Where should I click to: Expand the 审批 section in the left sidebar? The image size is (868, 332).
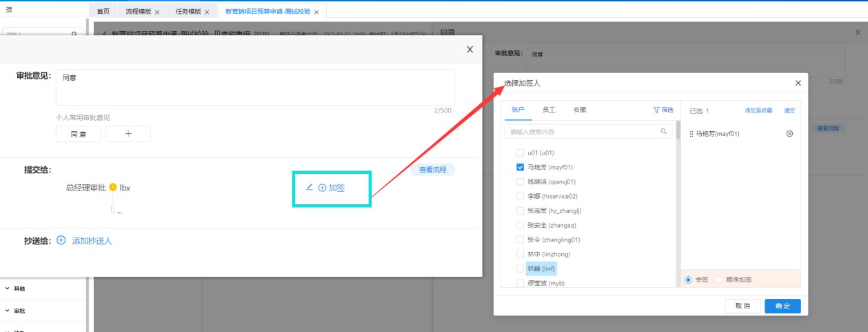pos(8,311)
